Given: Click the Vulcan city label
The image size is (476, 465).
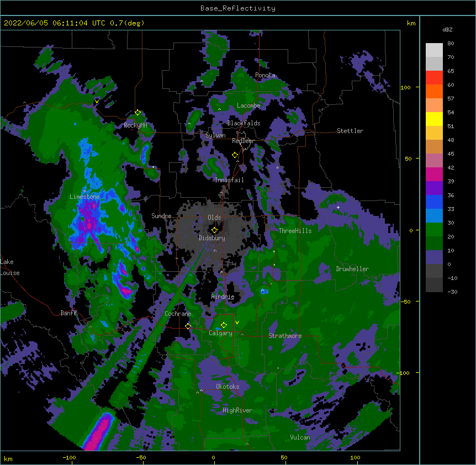Looking at the screenshot, I should (300, 437).
